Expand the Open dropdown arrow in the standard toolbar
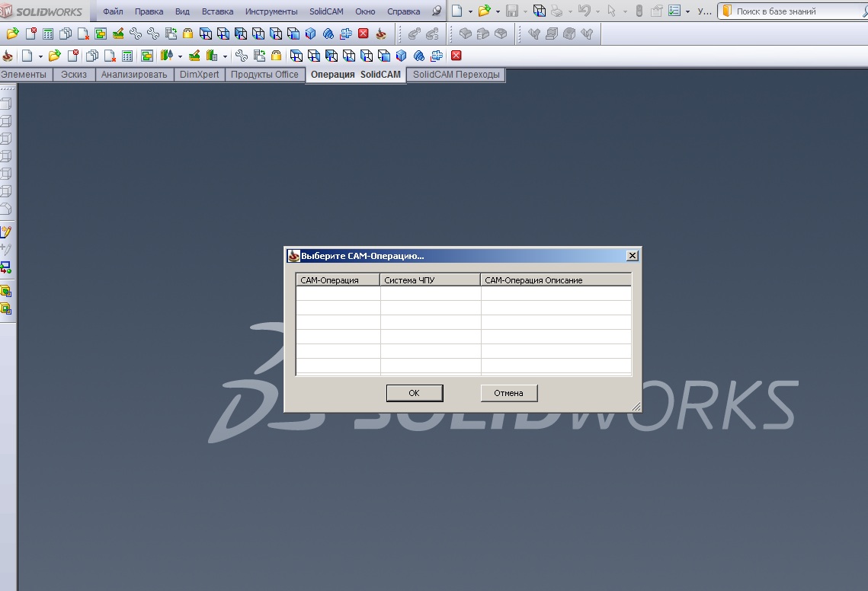The width and height of the screenshot is (868, 591). click(x=498, y=11)
